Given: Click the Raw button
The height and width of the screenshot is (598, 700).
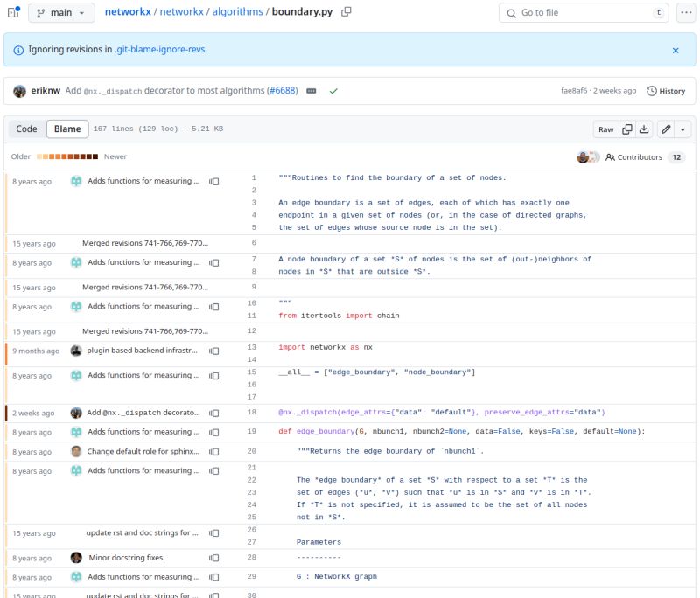Looking at the screenshot, I should coord(606,129).
